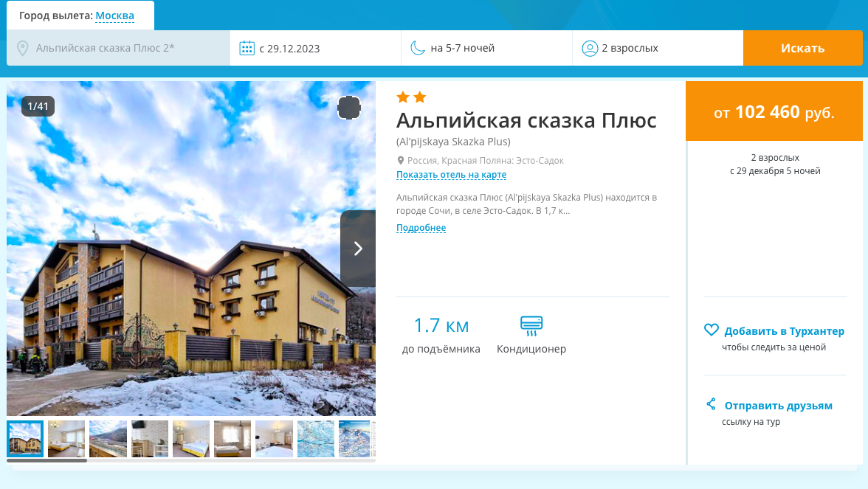Click the address Россия, Красная Поляна: Эсто-Садок
Viewport: 868px width, 489px height.
point(486,161)
